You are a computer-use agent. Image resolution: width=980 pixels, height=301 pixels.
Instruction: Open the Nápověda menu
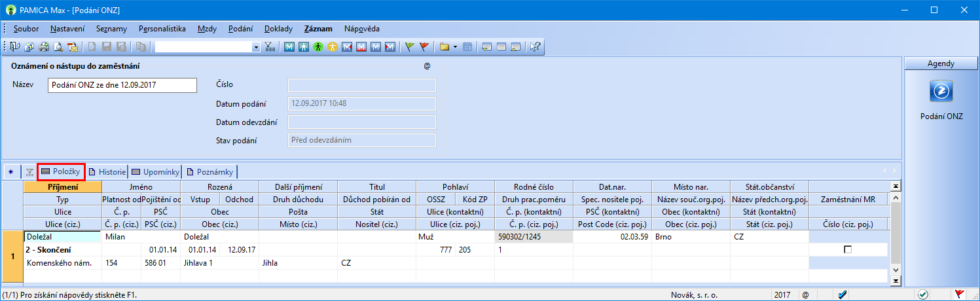point(361,29)
